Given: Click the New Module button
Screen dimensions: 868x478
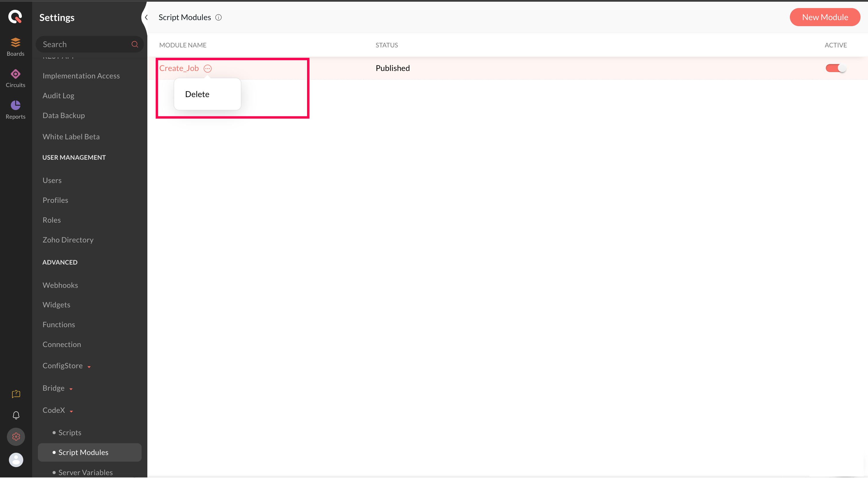Looking at the screenshot, I should (825, 17).
